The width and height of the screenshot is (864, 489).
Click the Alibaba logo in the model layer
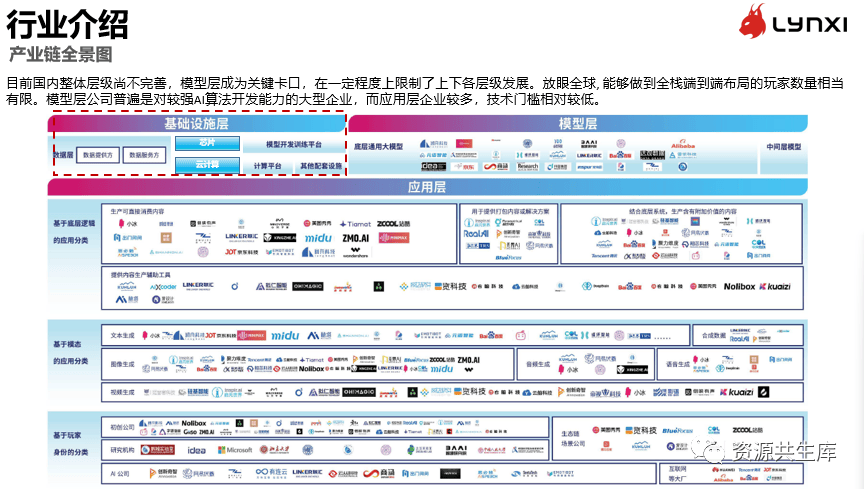pyautogui.click(x=682, y=146)
